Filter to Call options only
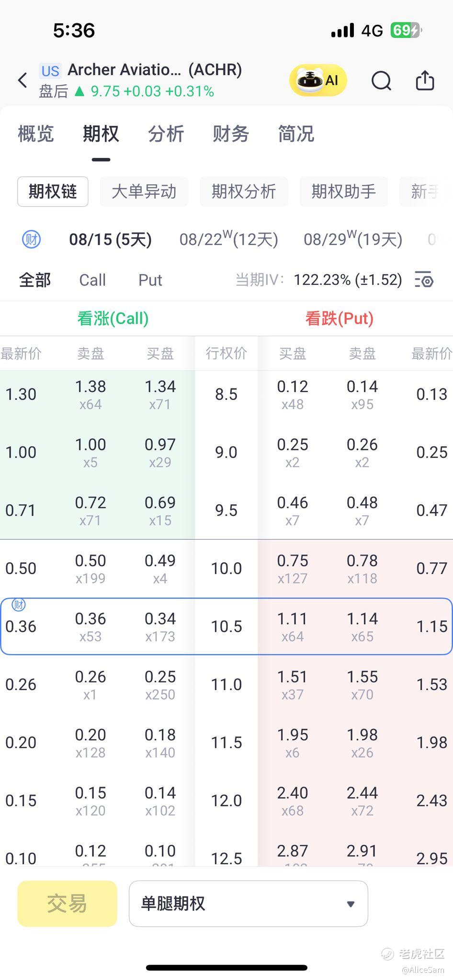 (x=92, y=280)
